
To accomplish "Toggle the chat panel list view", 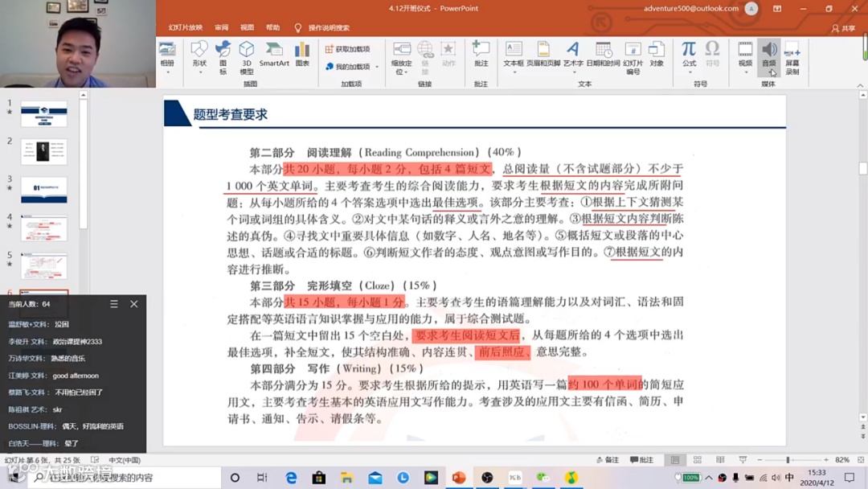I will coord(113,304).
